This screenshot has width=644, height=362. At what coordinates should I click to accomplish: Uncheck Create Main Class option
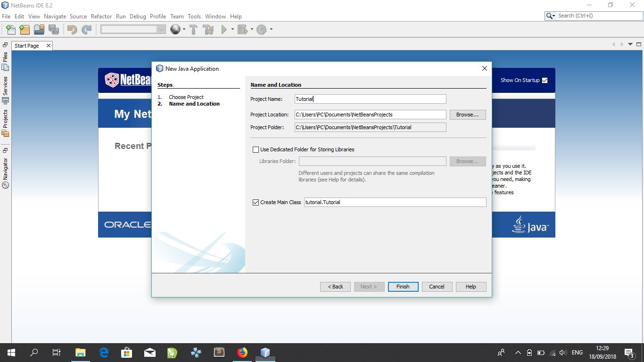(256, 202)
